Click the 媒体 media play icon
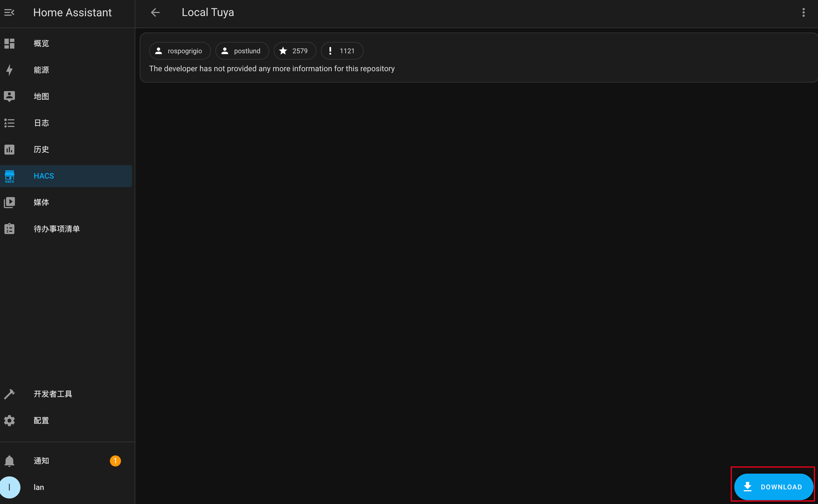Image resolution: width=818 pixels, height=504 pixels. coord(9,202)
